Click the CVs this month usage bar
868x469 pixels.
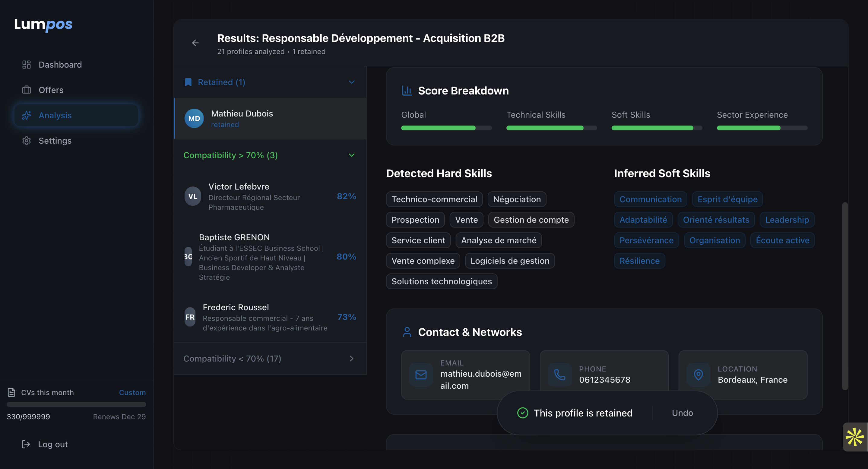click(76, 404)
